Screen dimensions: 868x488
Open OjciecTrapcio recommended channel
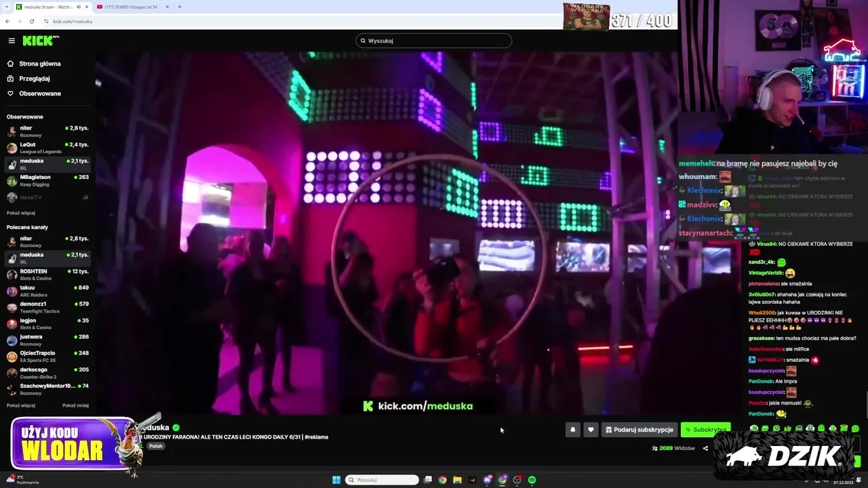47,356
